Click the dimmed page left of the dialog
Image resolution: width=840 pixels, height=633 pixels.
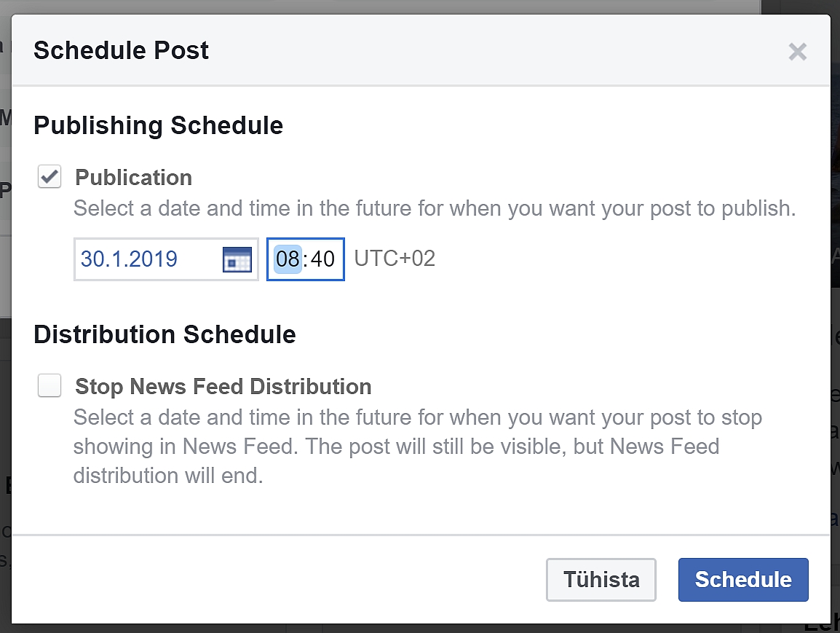[x=5, y=364]
